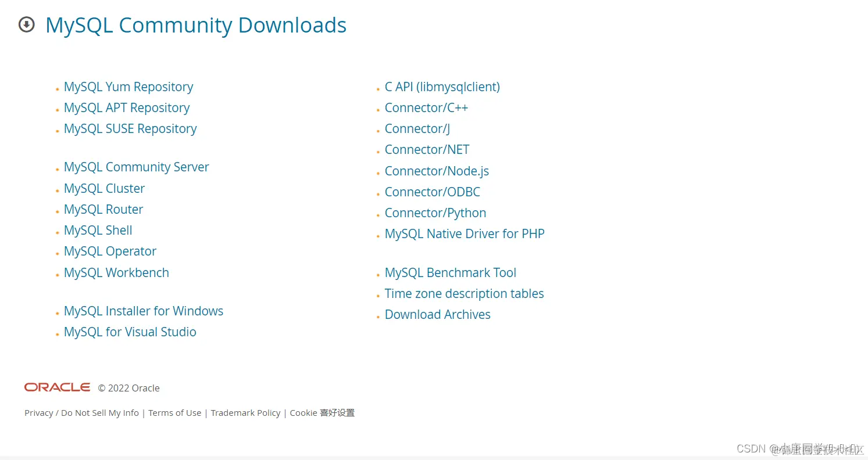The width and height of the screenshot is (868, 460).
Task: Open the Connector/NET link
Action: click(x=427, y=149)
